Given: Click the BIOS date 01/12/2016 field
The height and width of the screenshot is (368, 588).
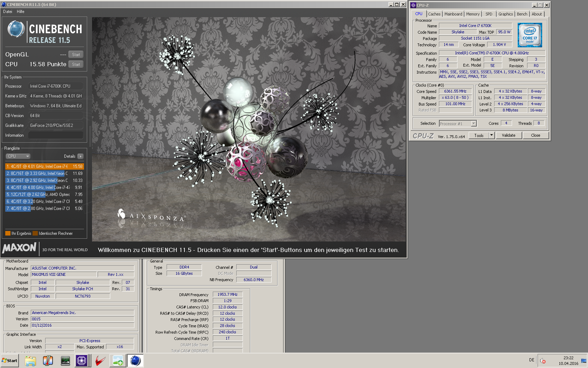Looking at the screenshot, I should (82, 325).
